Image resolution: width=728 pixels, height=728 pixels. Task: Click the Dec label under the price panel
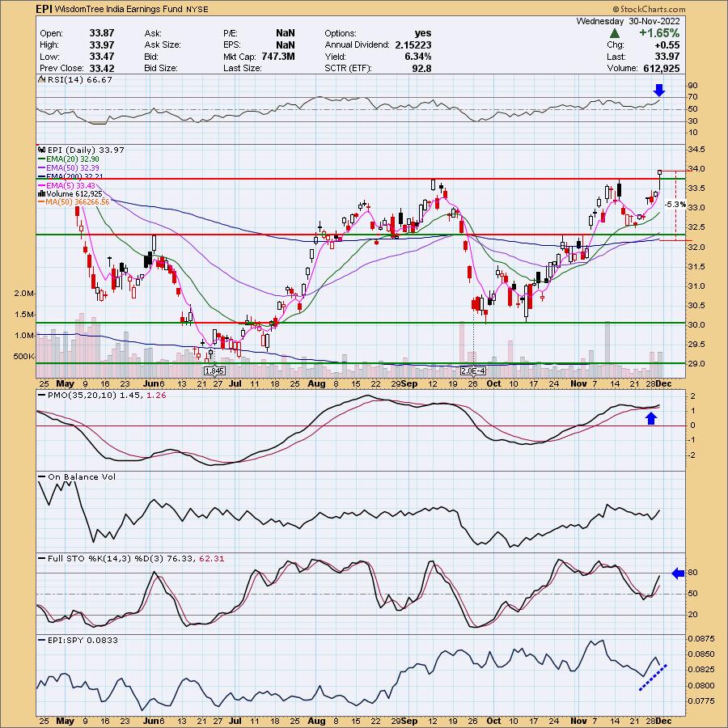(664, 383)
